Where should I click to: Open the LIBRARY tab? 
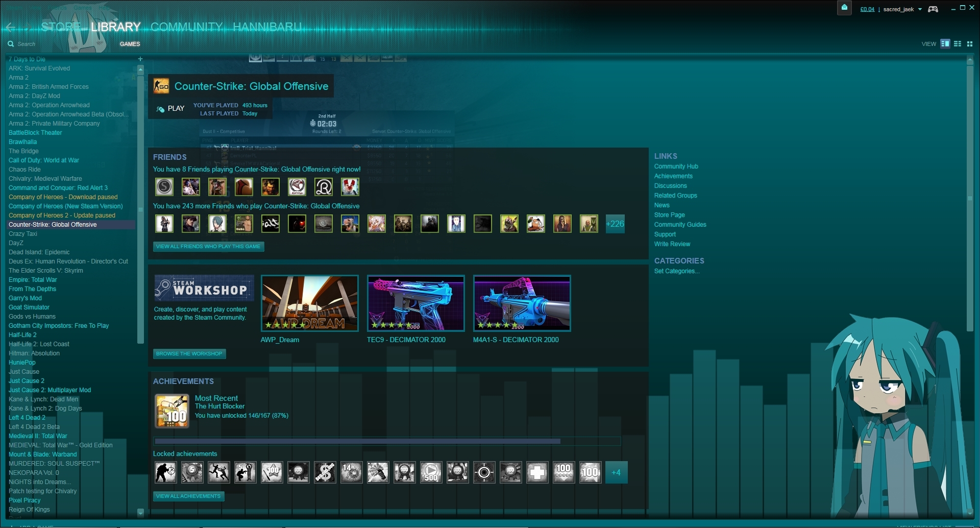[116, 27]
